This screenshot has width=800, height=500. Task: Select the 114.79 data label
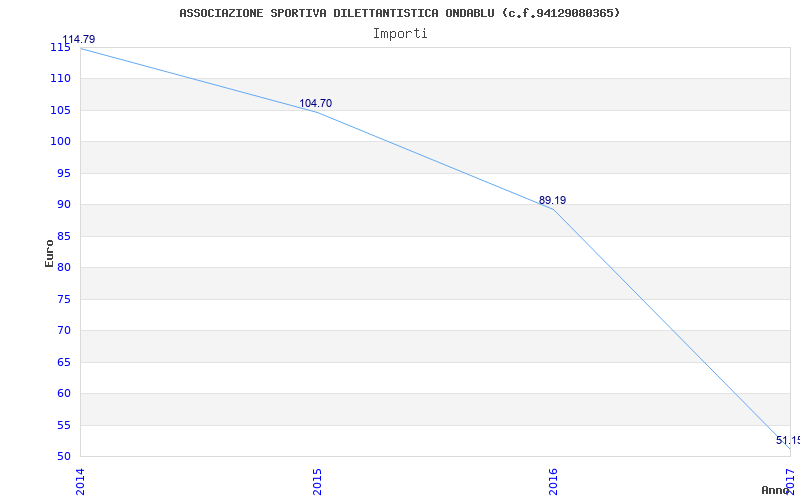click(79, 39)
